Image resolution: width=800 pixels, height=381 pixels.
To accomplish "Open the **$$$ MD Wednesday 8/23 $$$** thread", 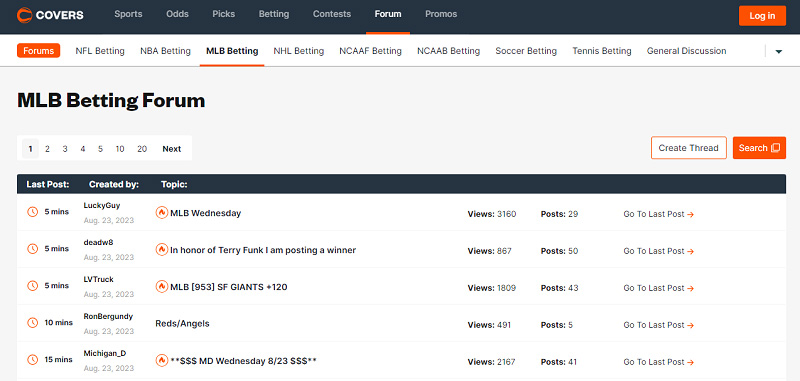I will point(244,361).
